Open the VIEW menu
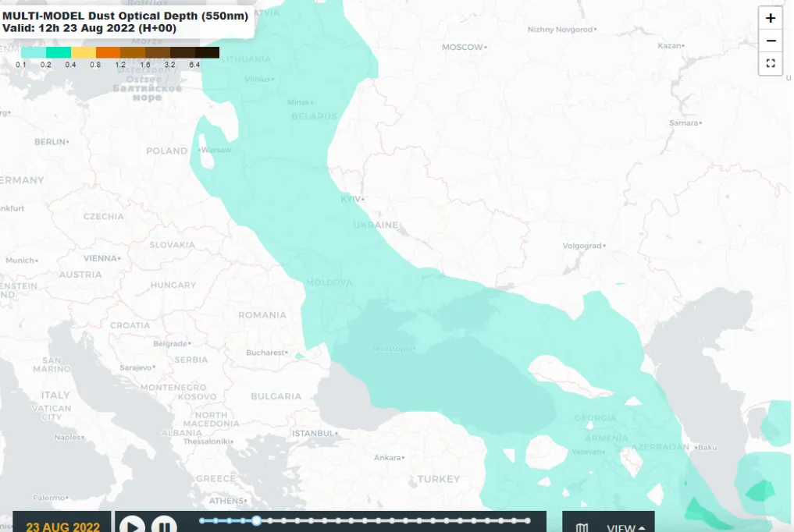The image size is (794, 532). click(625, 527)
